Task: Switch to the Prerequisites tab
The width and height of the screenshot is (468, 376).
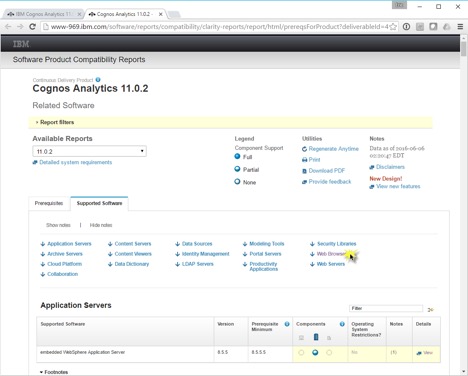Action: click(49, 203)
